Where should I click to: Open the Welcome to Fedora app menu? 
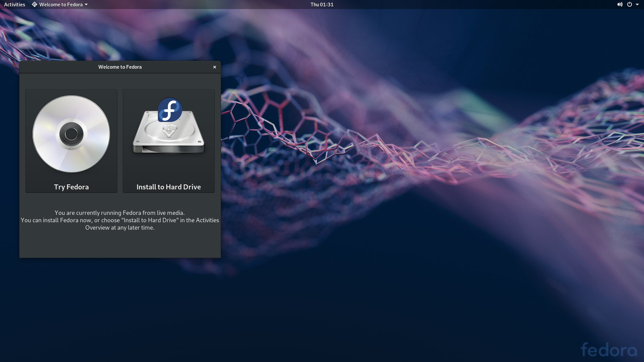(60, 4)
